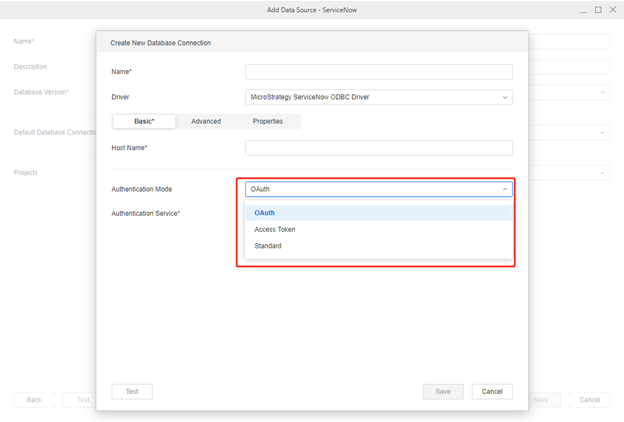Open the Driver dropdown

(378, 97)
